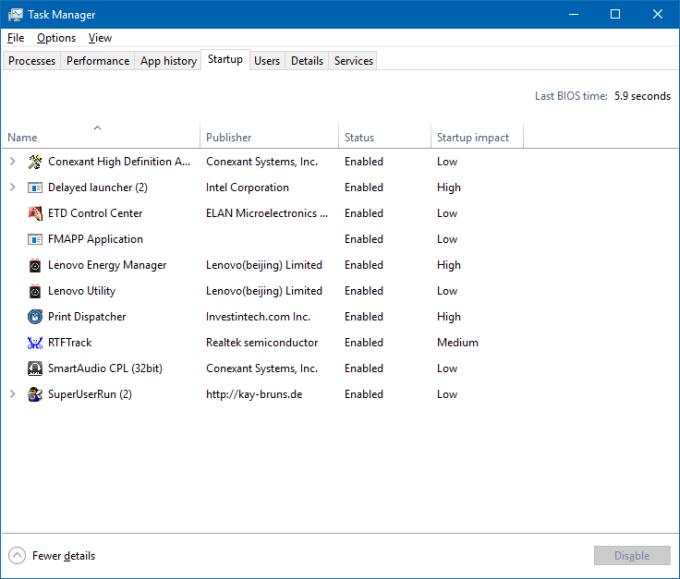Viewport: 680px width, 579px height.
Task: Switch to the Performance tab
Action: [x=98, y=61]
